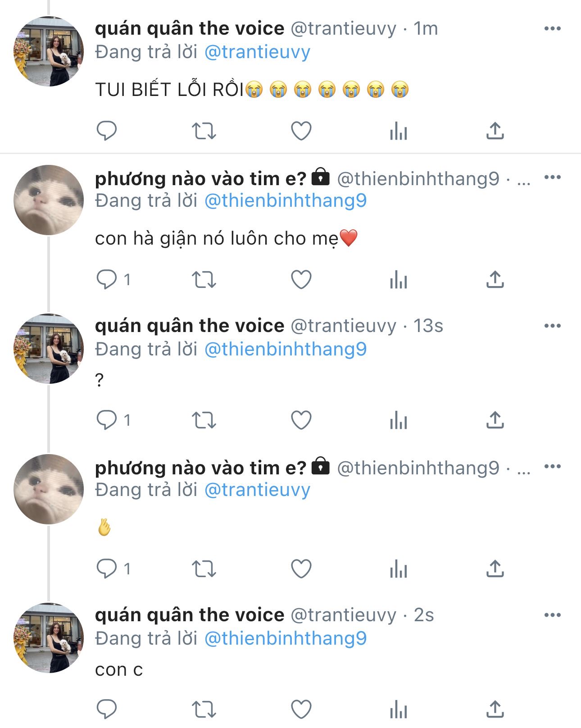Open @trantieuvy mention link in top tweet

coord(257,52)
